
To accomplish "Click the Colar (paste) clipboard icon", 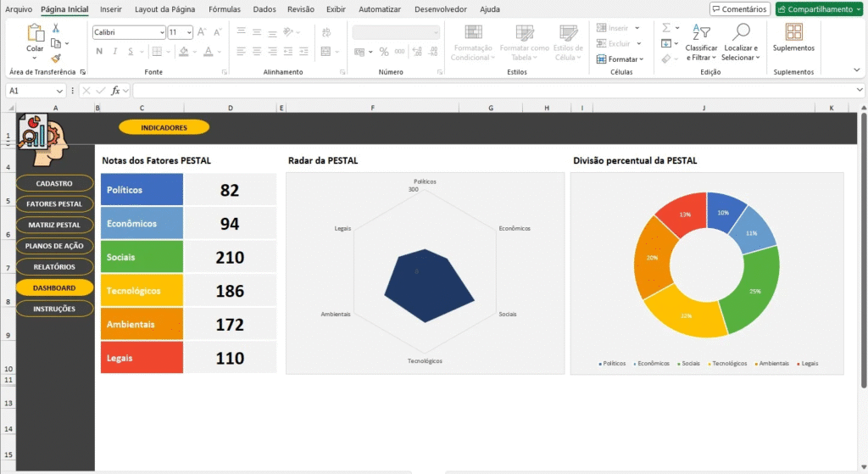I will tap(35, 33).
